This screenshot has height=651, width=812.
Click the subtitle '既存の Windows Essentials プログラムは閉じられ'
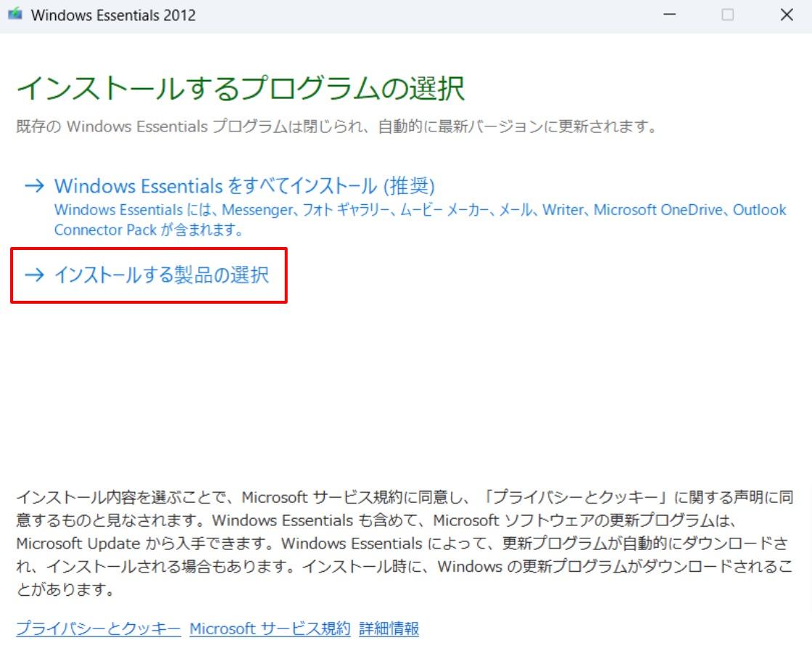tap(337, 126)
